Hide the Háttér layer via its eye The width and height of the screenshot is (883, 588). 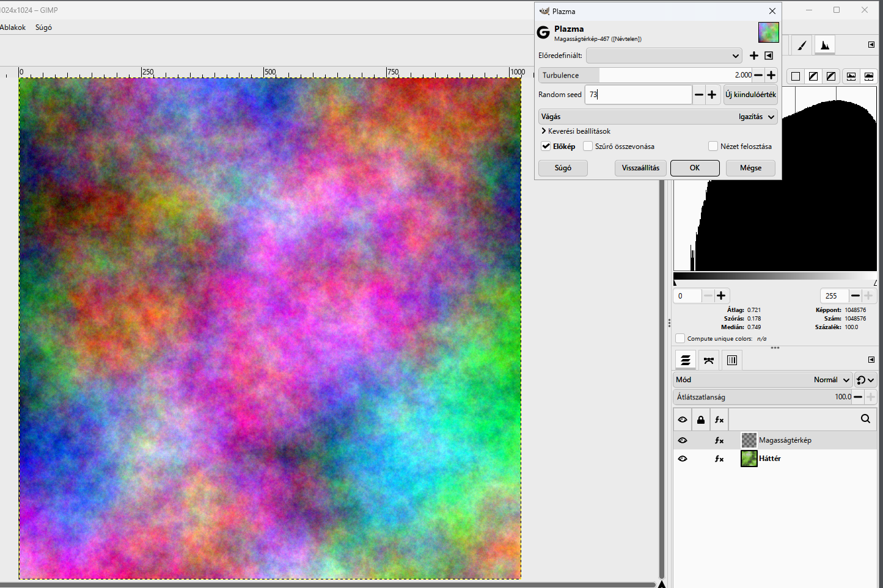[x=683, y=459]
